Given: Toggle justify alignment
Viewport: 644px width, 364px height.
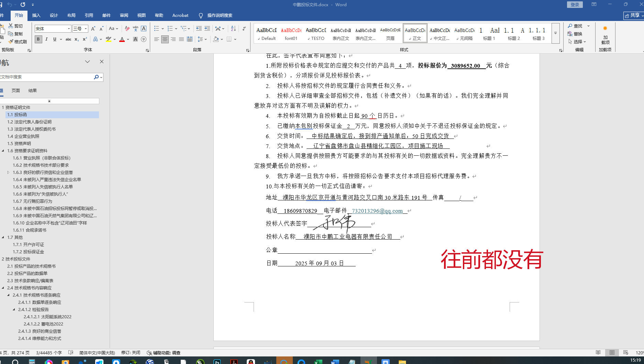Looking at the screenshot, I should point(181,39).
